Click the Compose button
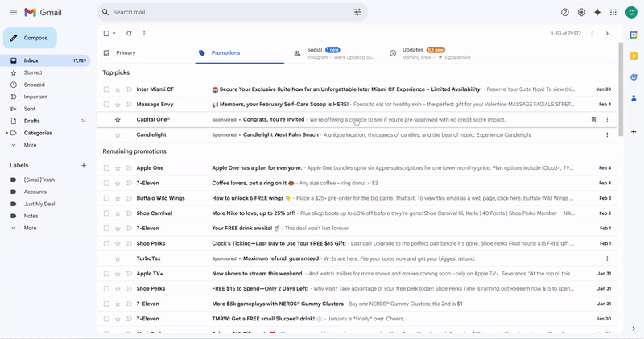The width and height of the screenshot is (644, 339). click(30, 38)
